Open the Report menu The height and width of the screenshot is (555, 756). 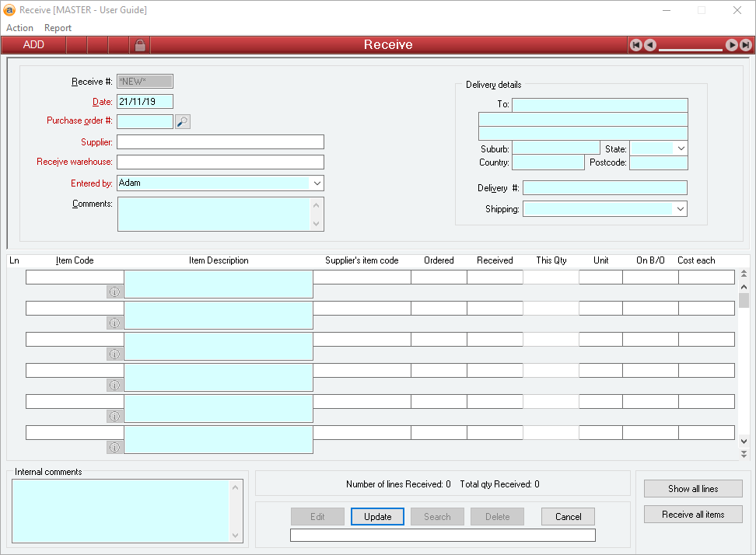click(x=58, y=28)
